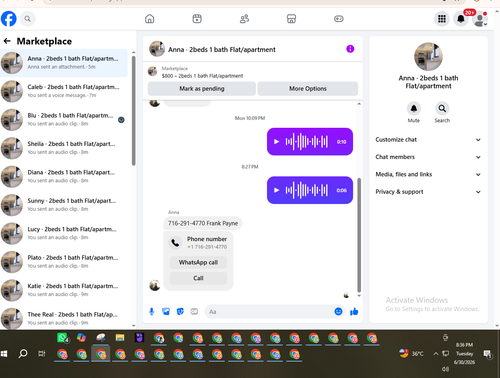Open the notifications bell
Screen dimensions: 500x378
click(x=461, y=19)
